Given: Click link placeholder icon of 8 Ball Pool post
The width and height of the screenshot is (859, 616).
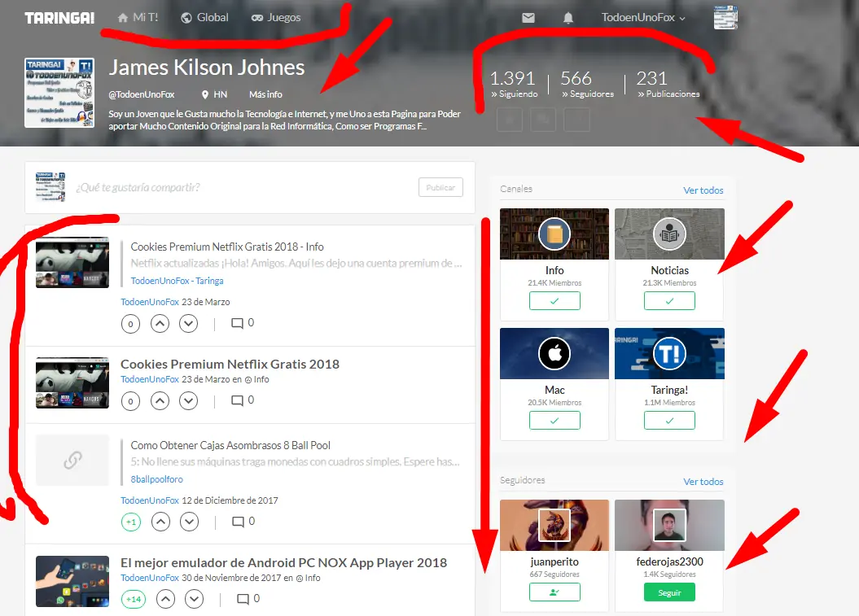Looking at the screenshot, I should [x=72, y=460].
